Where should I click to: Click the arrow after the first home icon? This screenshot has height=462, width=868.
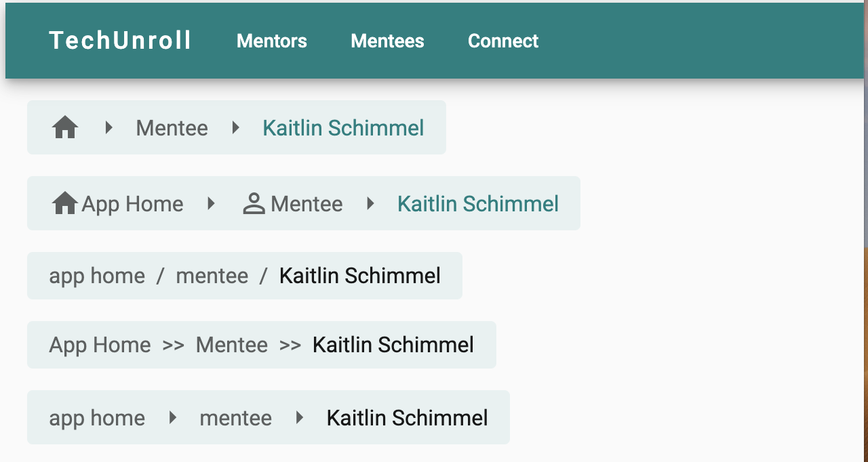109,127
